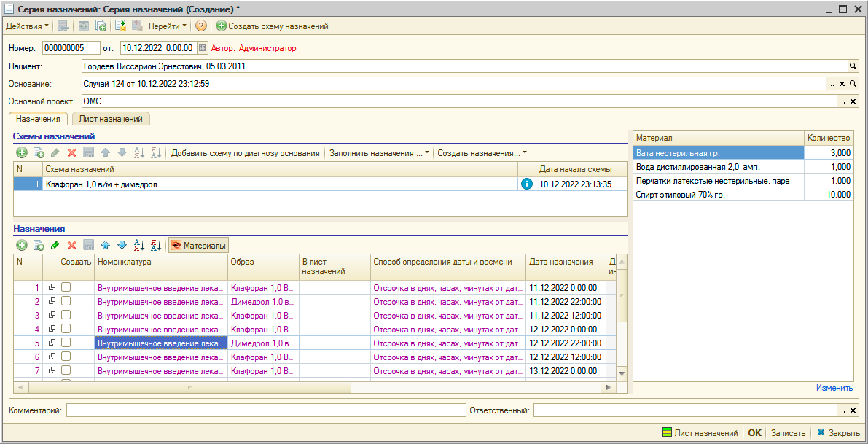Check the Создать checkbox in row 1

66,287
